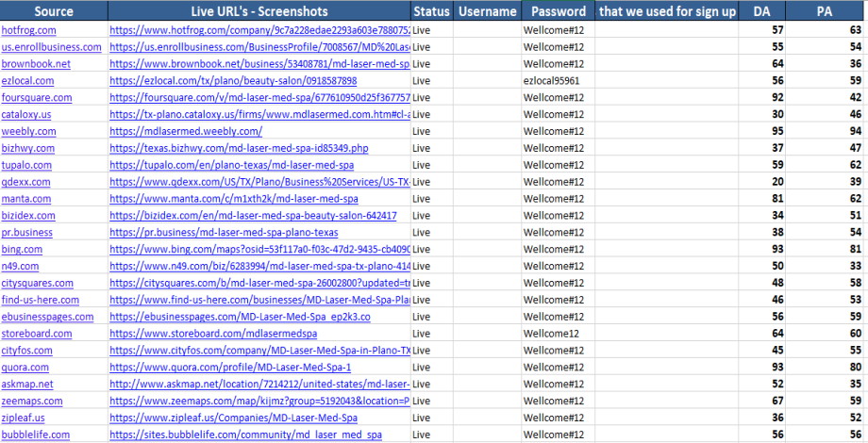868x443 pixels.
Task: Select the empty Username cell for cataloxy.us
Action: 487,115
